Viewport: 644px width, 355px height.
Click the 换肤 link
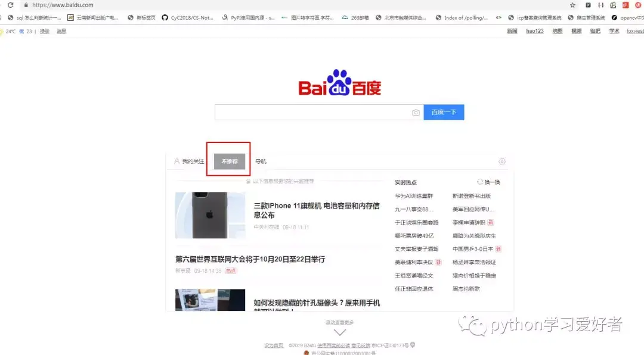pos(44,31)
